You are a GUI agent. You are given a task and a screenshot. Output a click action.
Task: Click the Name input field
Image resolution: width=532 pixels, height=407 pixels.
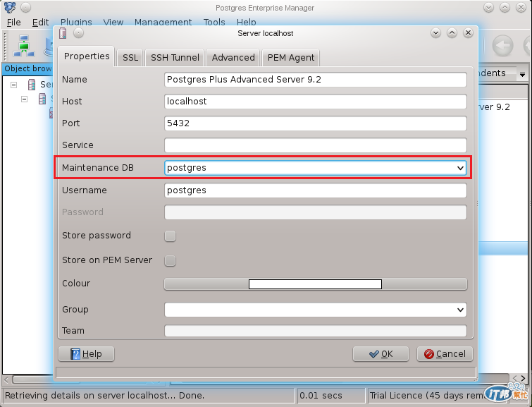click(316, 80)
